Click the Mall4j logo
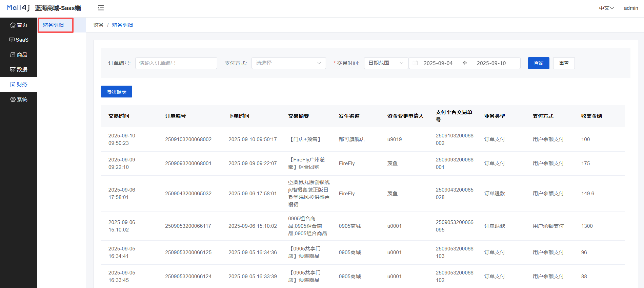 18,8
